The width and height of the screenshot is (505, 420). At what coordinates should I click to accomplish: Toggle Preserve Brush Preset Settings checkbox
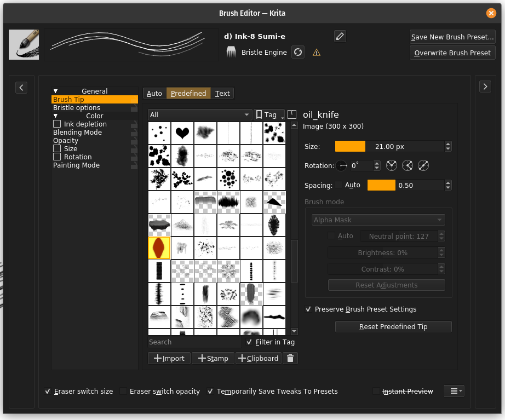[x=309, y=309]
